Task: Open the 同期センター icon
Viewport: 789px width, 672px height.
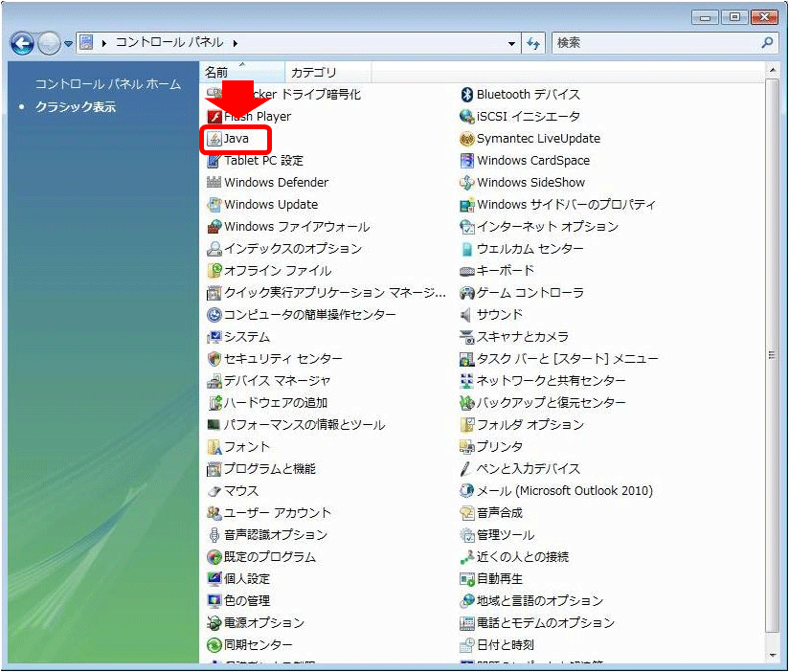Action: pos(214,645)
